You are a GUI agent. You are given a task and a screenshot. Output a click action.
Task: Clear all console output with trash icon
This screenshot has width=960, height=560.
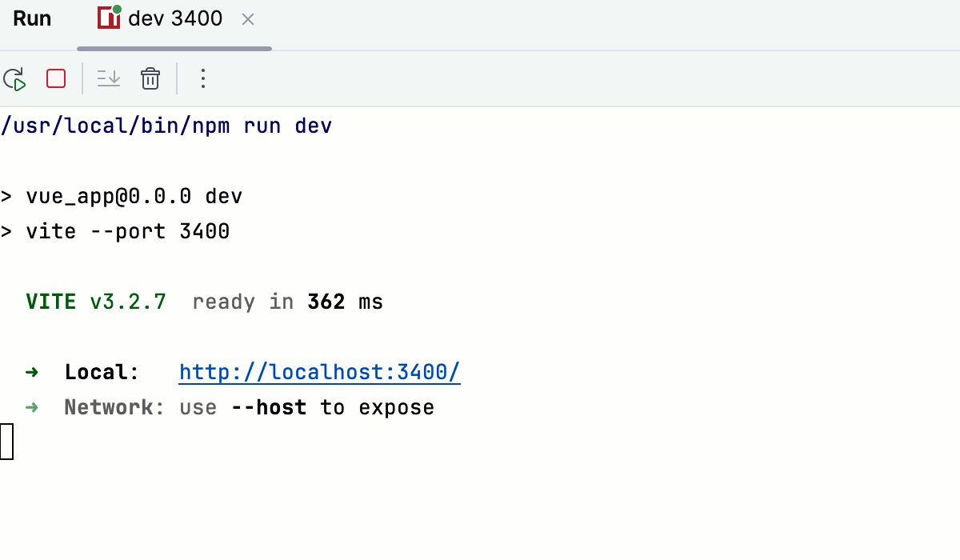click(x=150, y=78)
